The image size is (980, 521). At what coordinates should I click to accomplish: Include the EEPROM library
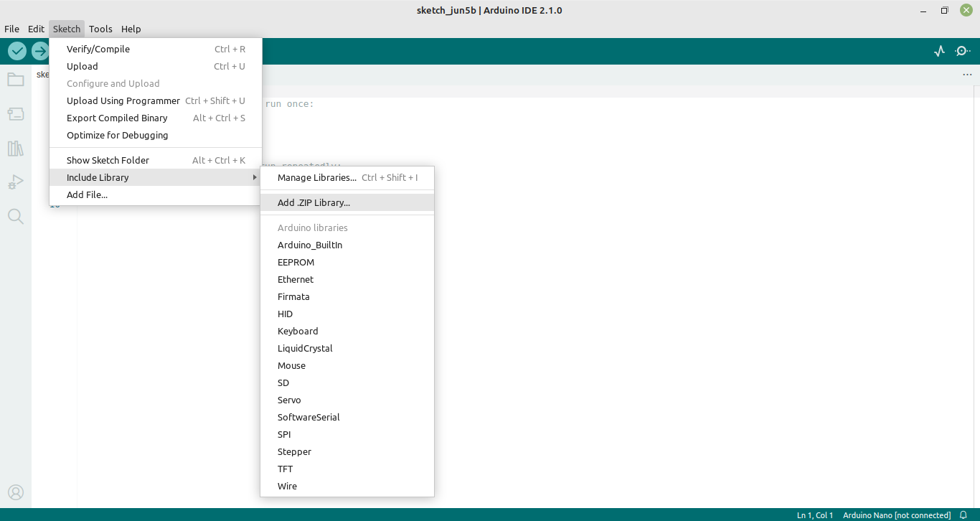click(x=347, y=262)
